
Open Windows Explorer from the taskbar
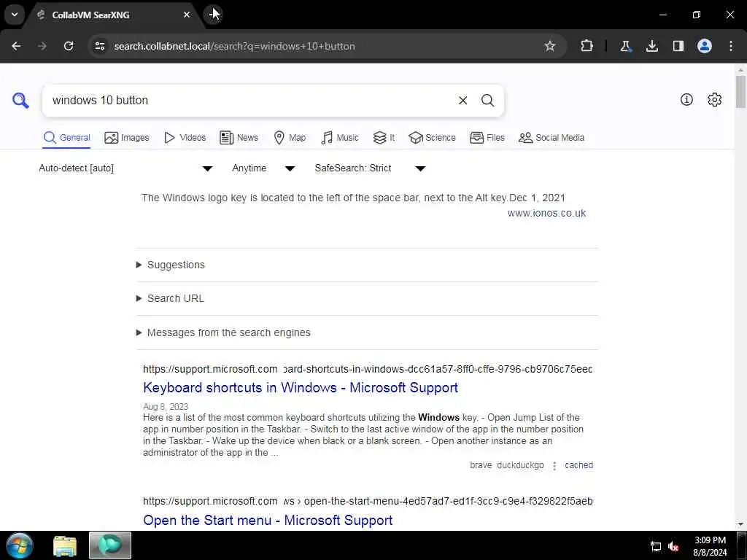[65, 545]
